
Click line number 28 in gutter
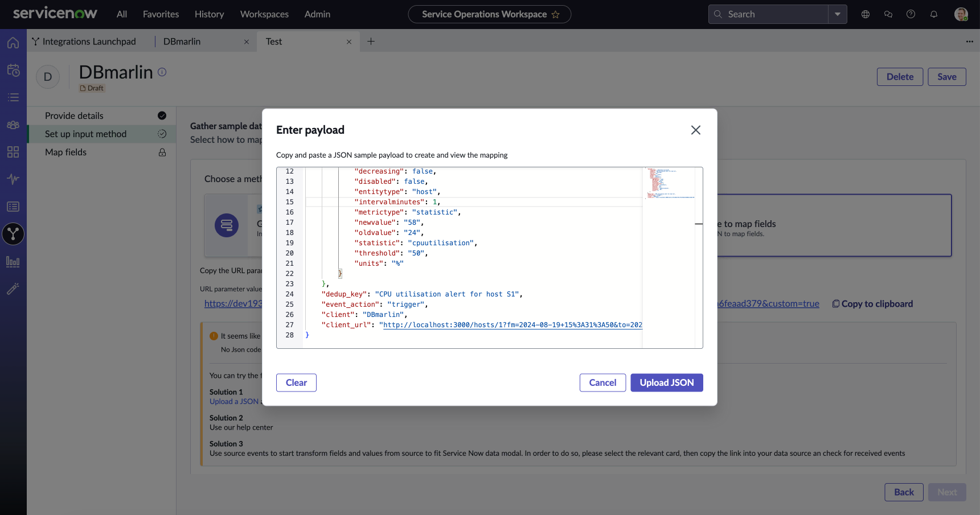(290, 335)
